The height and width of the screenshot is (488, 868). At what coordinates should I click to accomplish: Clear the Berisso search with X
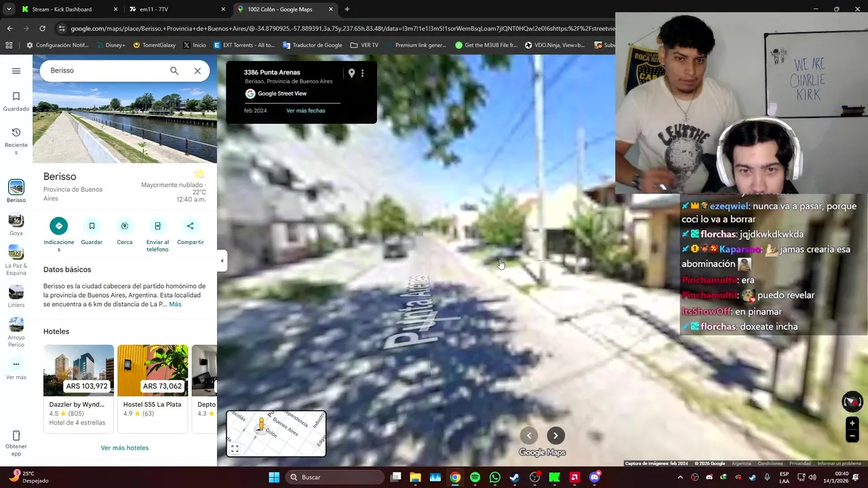click(x=197, y=70)
